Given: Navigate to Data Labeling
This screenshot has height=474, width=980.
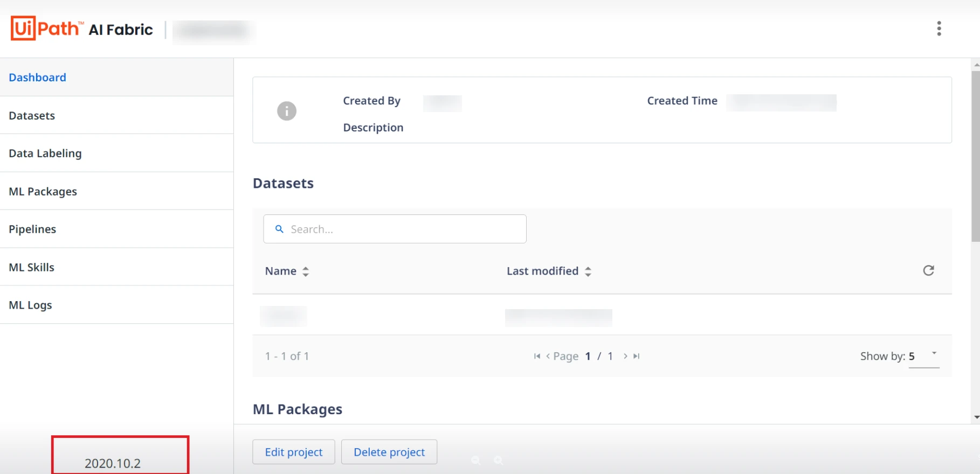Looking at the screenshot, I should [116, 154].
